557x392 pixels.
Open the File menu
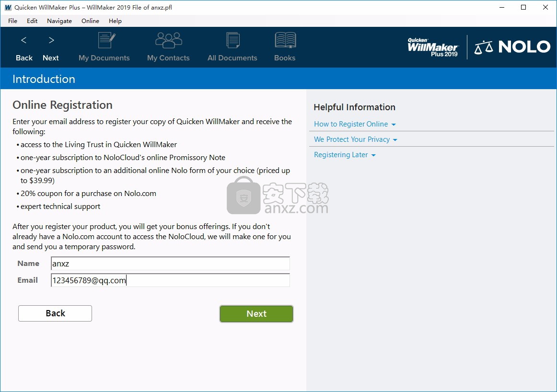(13, 21)
